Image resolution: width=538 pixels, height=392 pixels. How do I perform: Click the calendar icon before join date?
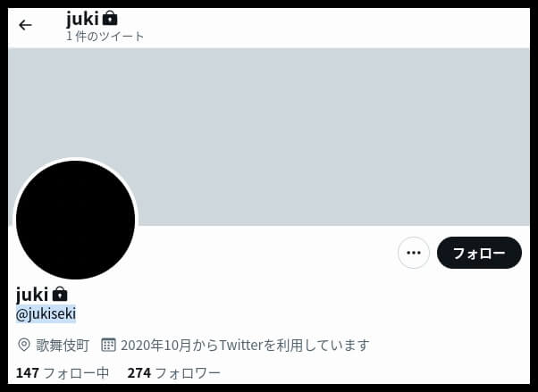point(108,345)
